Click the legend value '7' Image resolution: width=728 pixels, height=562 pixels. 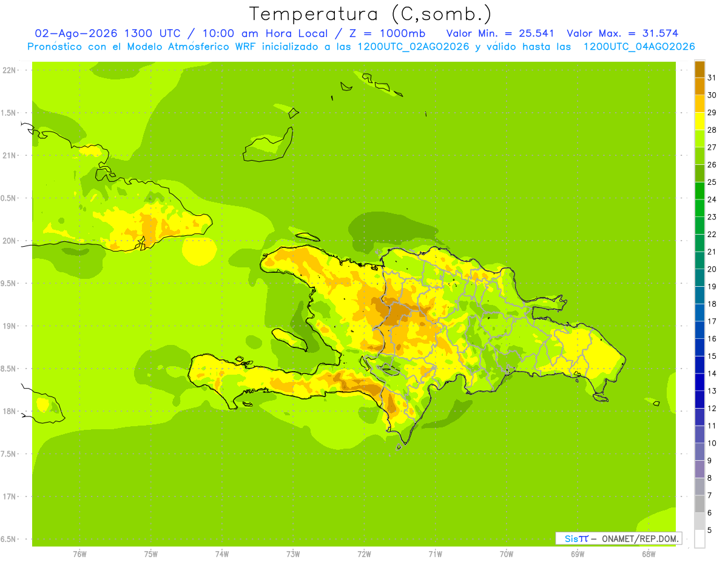(x=709, y=495)
